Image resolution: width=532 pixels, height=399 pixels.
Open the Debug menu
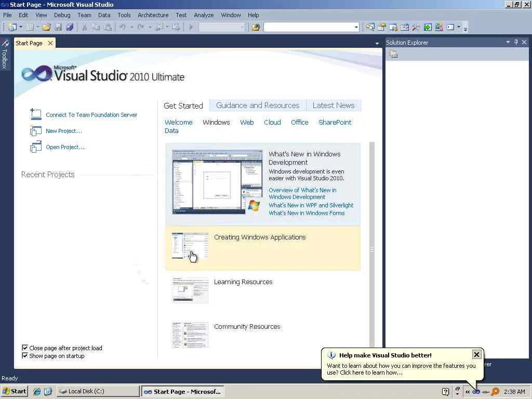coord(62,15)
